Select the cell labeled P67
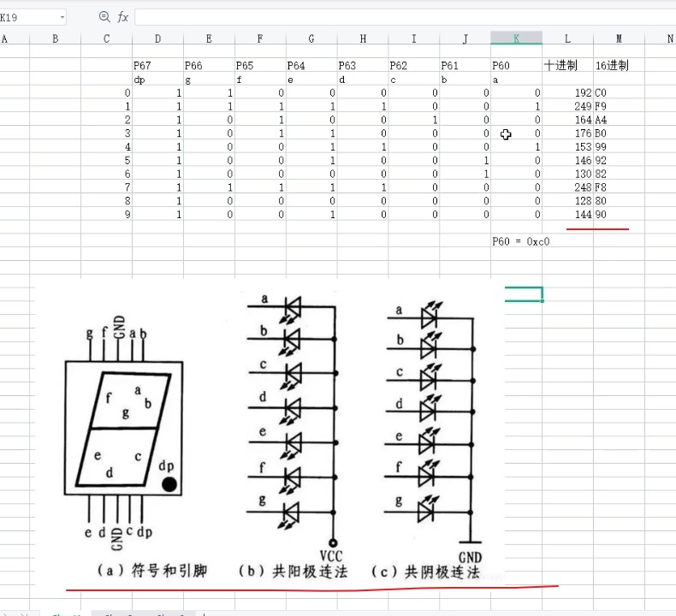676x616 pixels. point(157,66)
